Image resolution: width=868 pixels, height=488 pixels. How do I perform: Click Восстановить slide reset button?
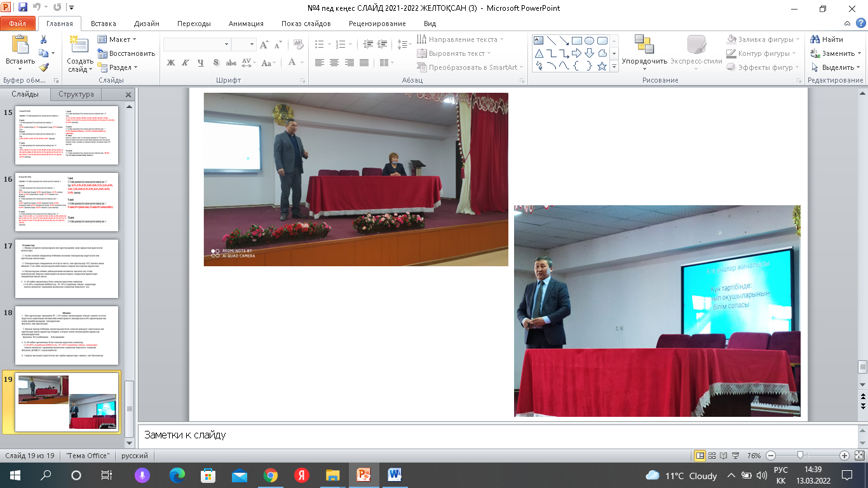(x=127, y=53)
